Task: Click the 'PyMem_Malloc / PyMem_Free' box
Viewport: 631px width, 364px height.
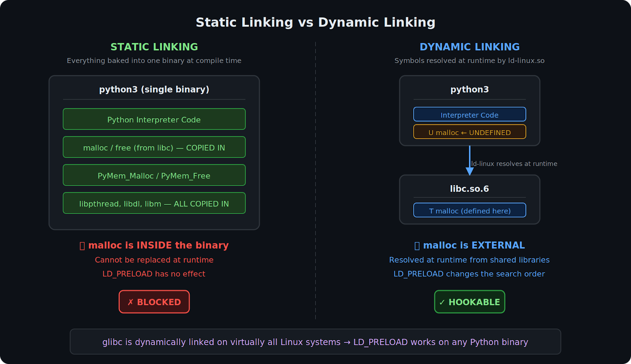Action: pos(154,175)
